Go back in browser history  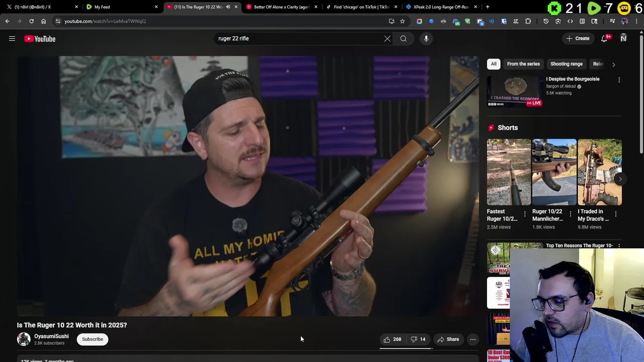(x=7, y=21)
